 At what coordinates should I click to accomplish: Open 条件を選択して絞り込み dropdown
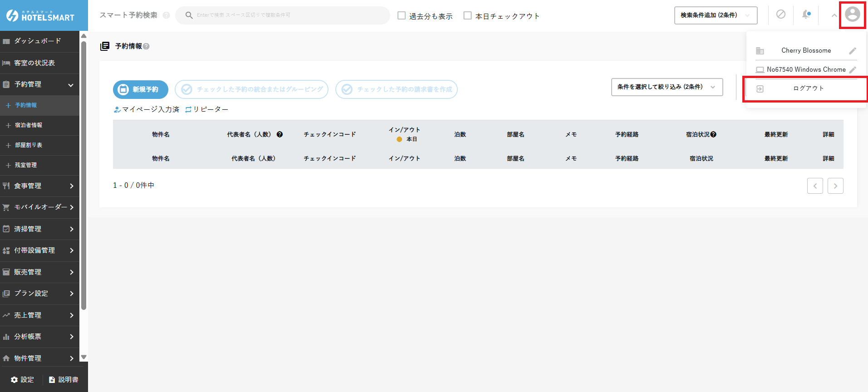(666, 87)
